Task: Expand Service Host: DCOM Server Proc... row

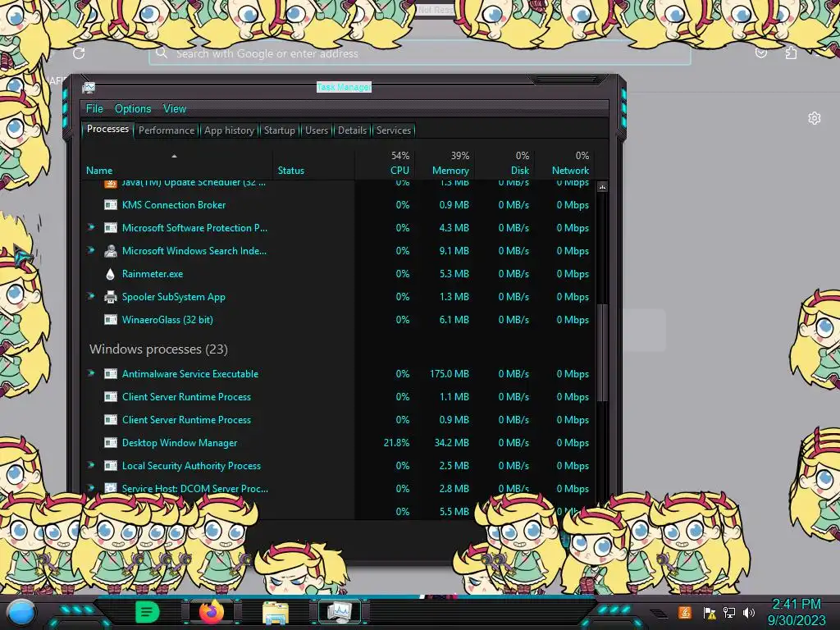Action: pyautogui.click(x=91, y=488)
